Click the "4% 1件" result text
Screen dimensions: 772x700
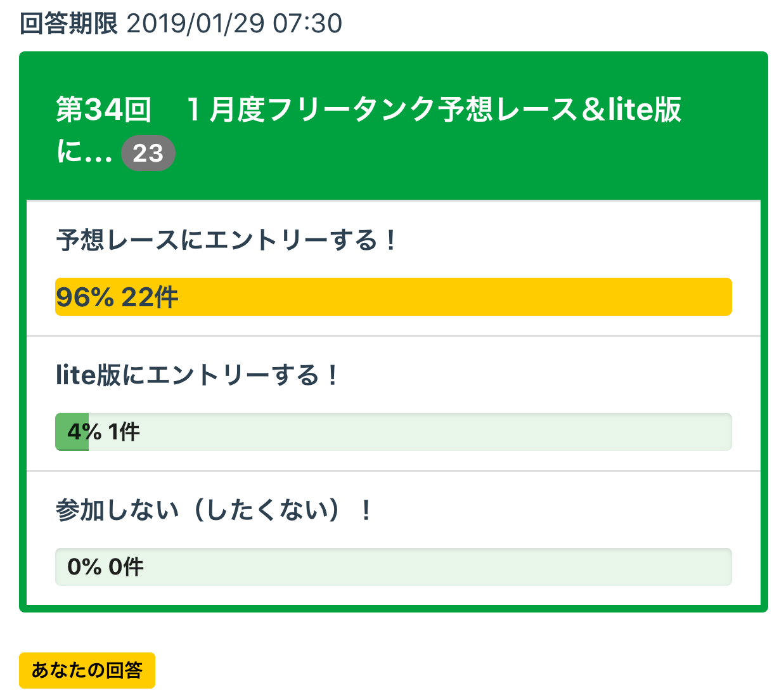click(103, 432)
